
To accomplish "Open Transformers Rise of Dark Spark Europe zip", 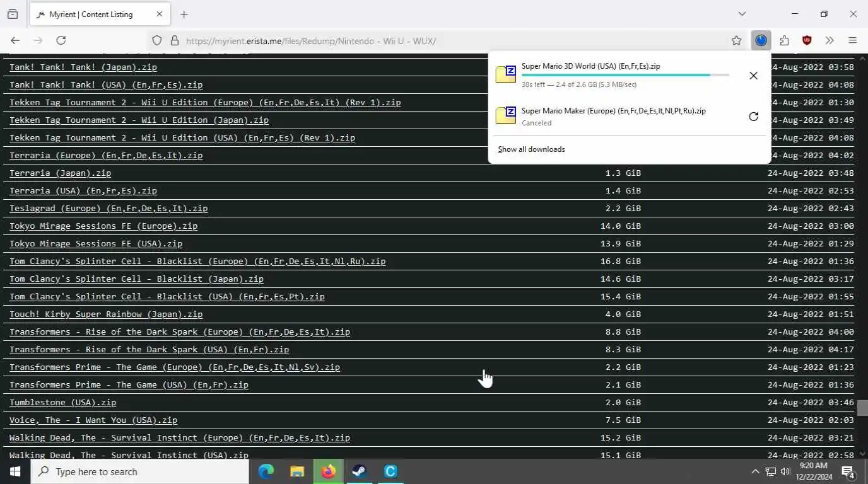I will tap(180, 331).
